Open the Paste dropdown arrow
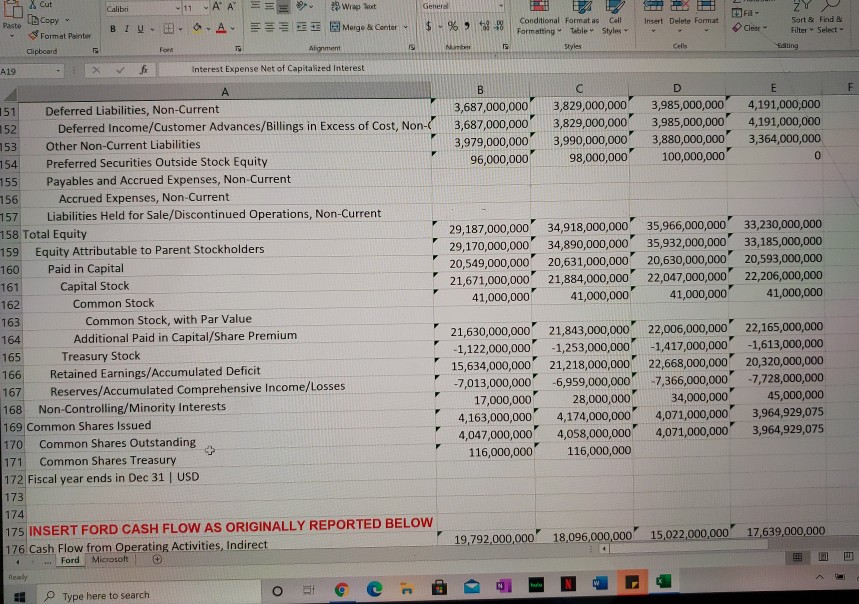The image size is (859, 604). [12, 36]
